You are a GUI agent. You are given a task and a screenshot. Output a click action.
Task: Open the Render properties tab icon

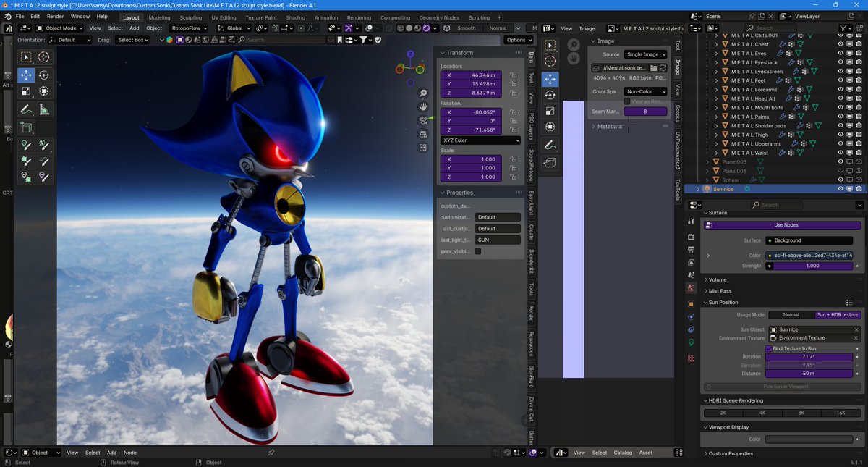[691, 237]
